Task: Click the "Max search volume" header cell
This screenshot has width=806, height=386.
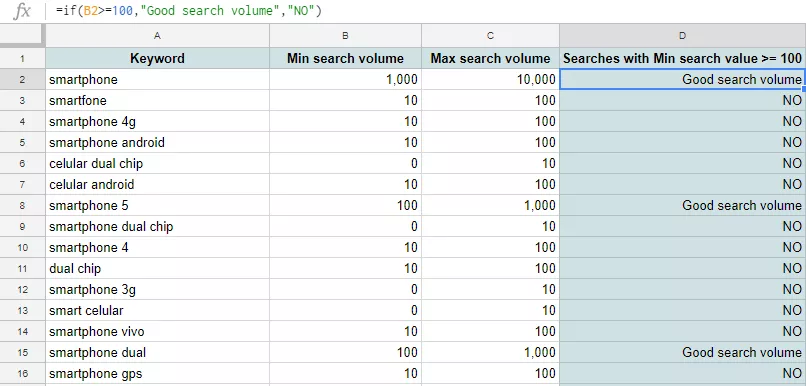Action: [x=490, y=59]
